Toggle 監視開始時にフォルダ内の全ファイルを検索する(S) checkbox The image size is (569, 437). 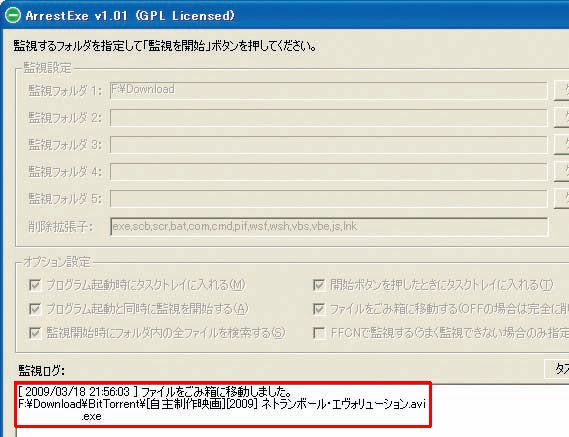coord(35,333)
